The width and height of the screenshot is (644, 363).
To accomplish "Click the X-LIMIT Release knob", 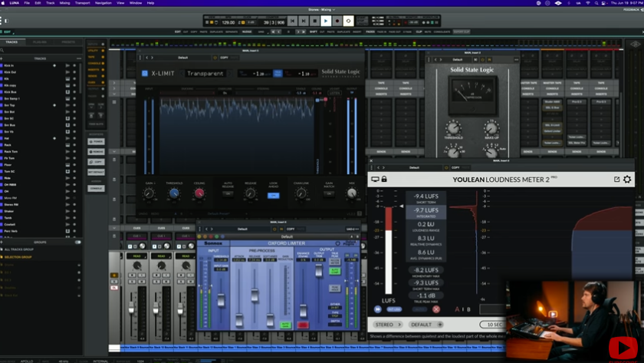I will pyautogui.click(x=250, y=193).
